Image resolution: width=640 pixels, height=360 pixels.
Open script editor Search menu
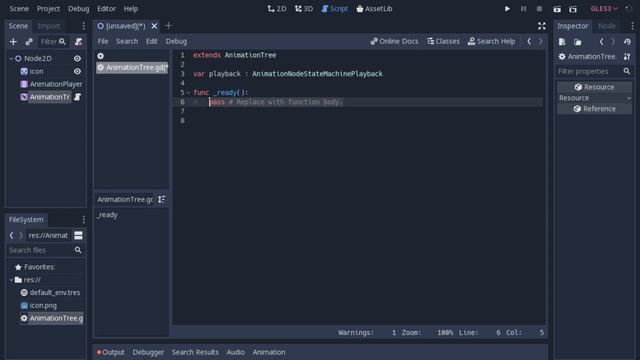(x=127, y=41)
